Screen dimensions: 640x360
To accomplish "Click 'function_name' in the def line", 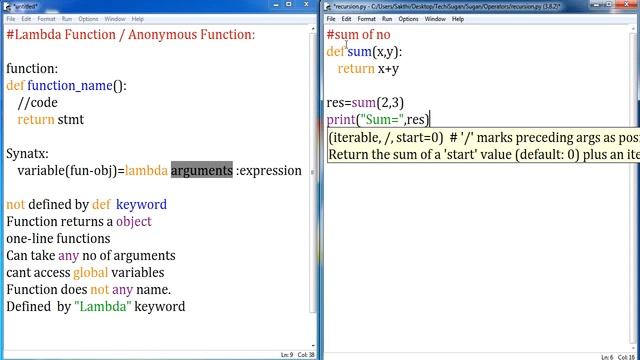I will point(70,86).
